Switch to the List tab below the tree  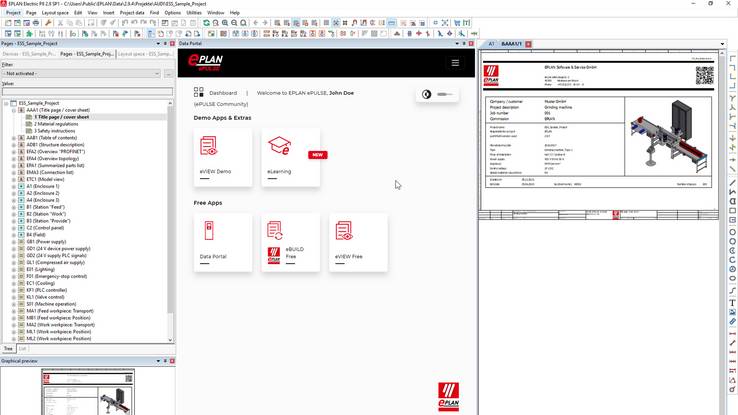23,349
